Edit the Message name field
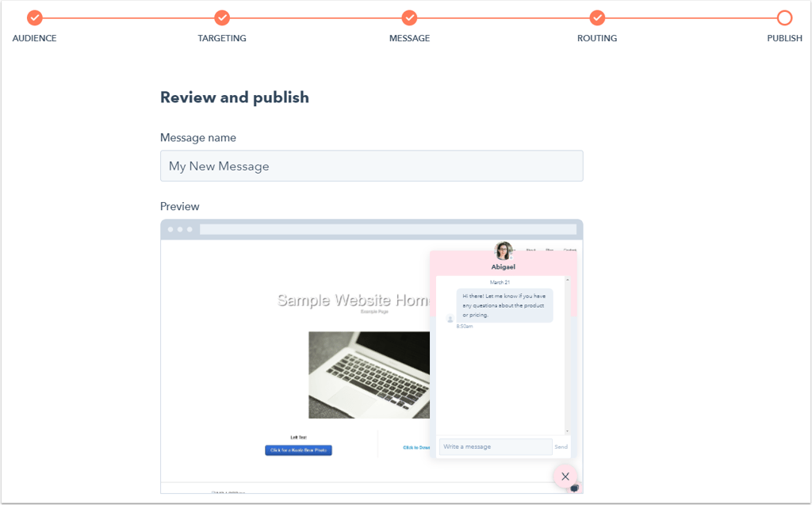The image size is (812, 505). tap(372, 166)
